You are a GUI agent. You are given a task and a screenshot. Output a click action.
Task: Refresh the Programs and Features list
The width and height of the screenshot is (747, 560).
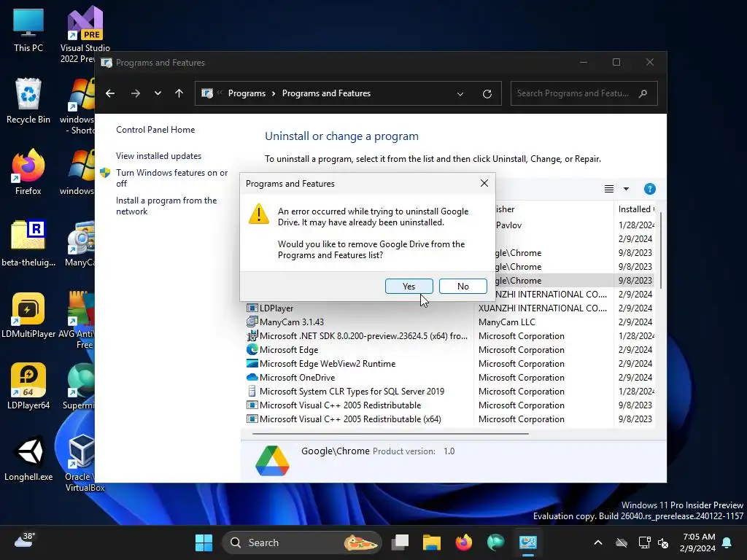[487, 94]
